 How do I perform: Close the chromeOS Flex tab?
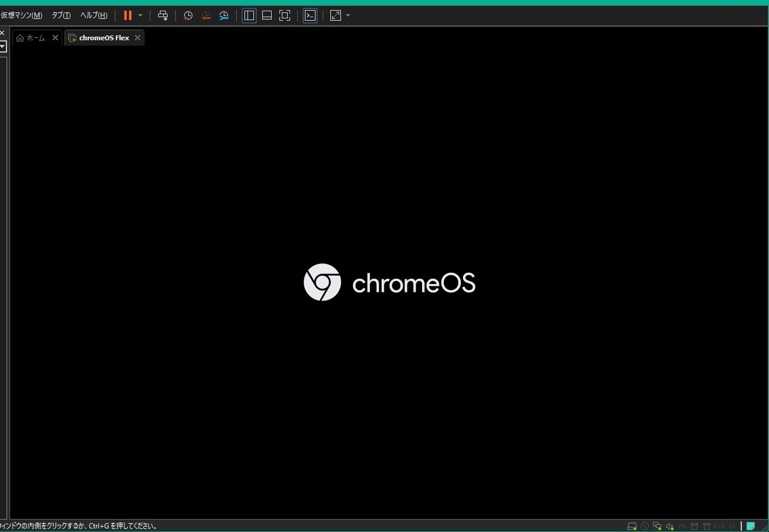click(x=137, y=38)
